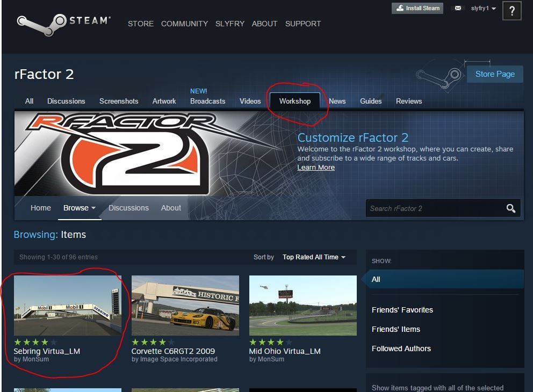Open the Top Rated All Time sort dropdown
The height and width of the screenshot is (392, 533).
[314, 257]
